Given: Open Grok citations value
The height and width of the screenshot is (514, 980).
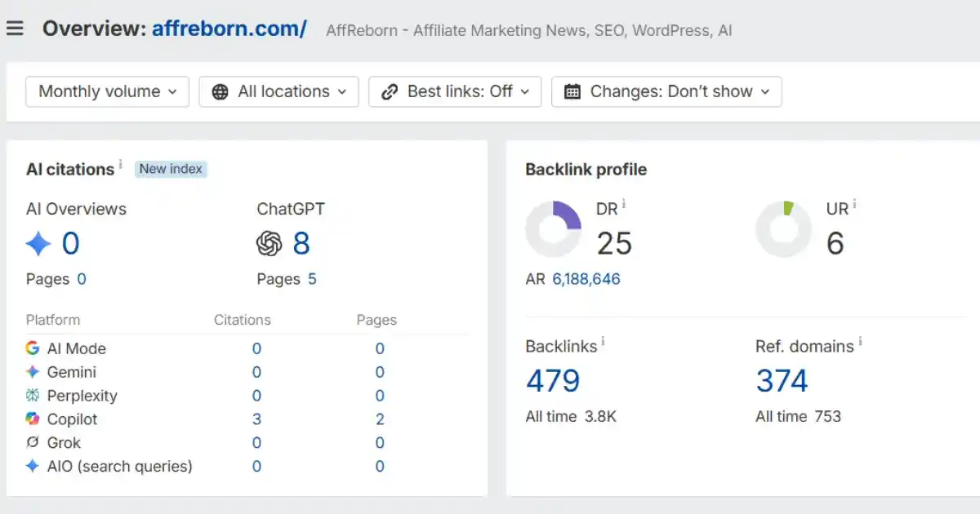Looking at the screenshot, I should pos(256,443).
